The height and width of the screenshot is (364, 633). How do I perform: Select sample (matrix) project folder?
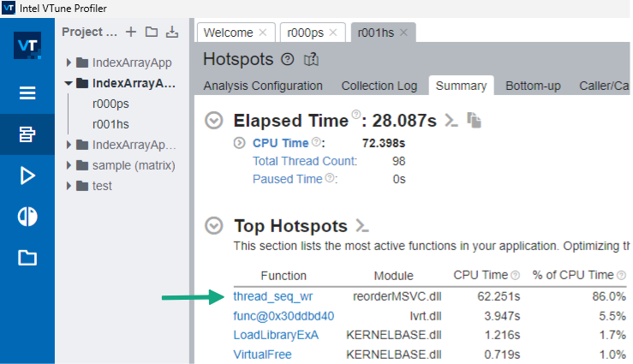click(134, 165)
